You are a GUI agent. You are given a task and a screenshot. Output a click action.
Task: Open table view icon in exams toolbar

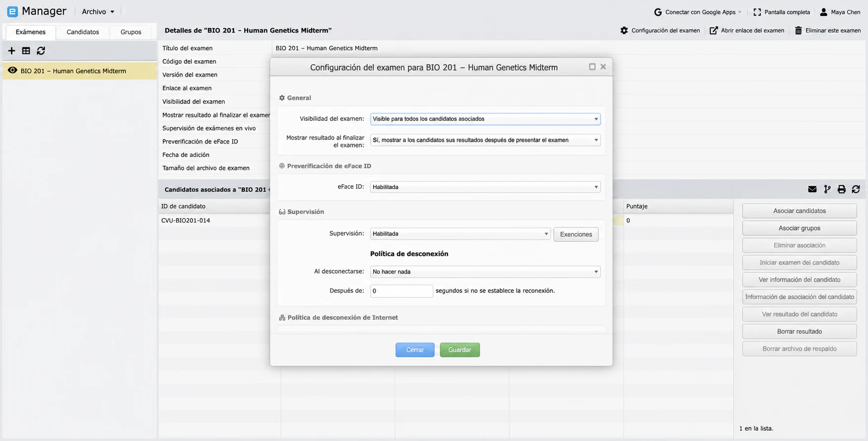26,51
